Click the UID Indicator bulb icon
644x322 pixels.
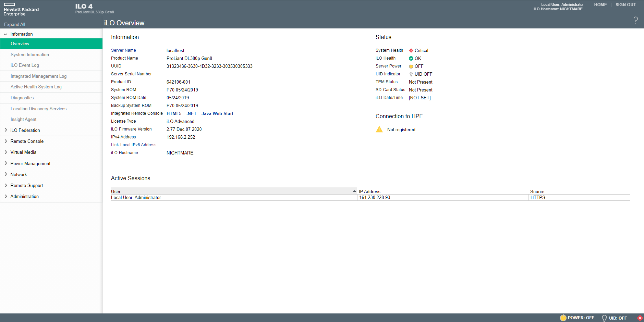tap(411, 74)
